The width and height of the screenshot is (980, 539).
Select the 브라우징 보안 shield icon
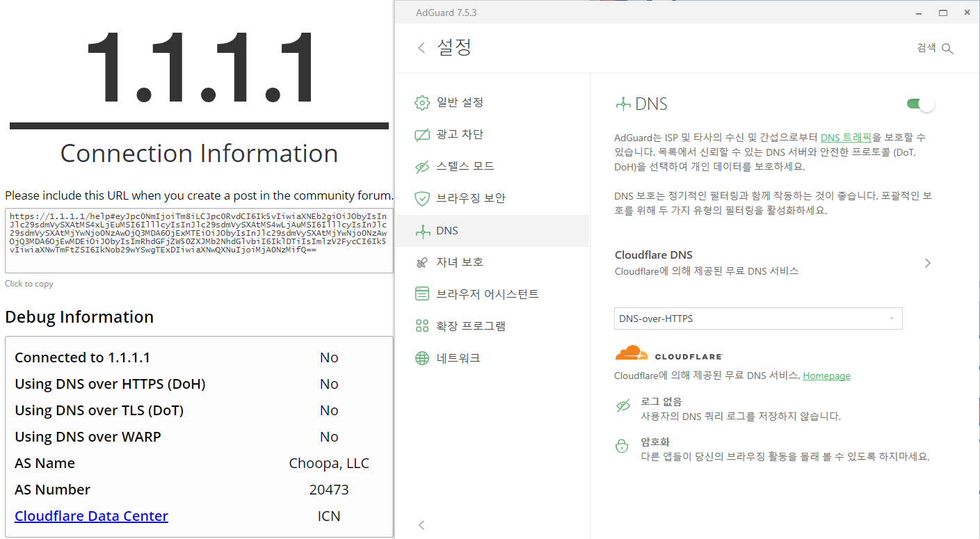421,199
